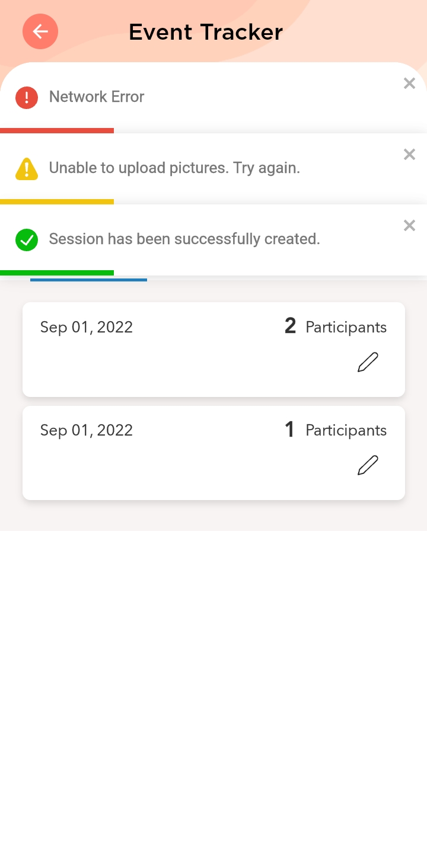Dismiss the session successfully created toast
Screen dimensions: 427x868
coord(409,226)
